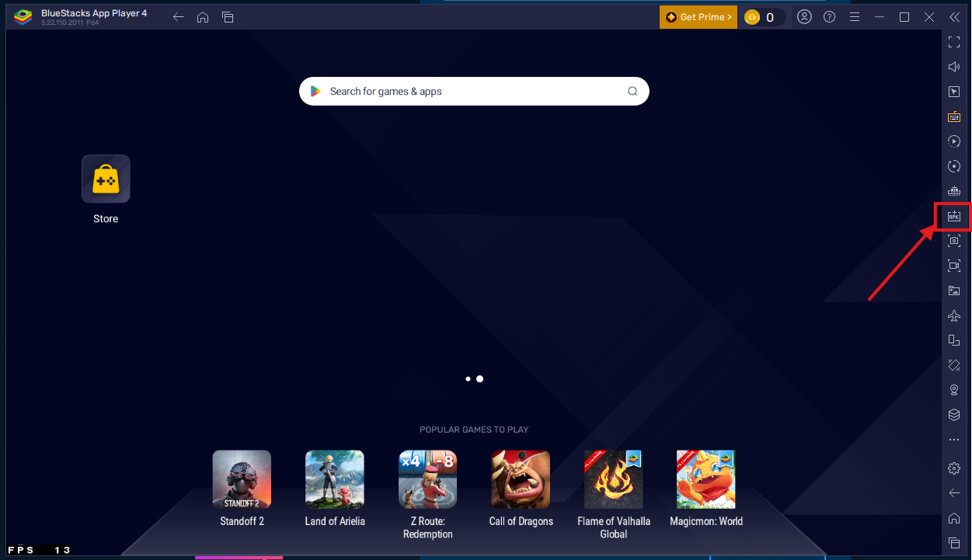Minimize the BlueStacks window

tap(880, 17)
